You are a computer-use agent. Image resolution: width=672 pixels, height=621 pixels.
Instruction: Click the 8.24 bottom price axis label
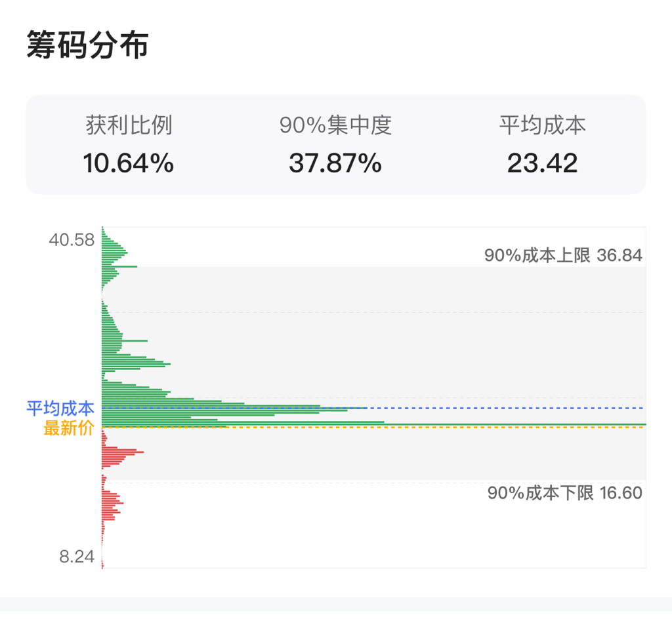pyautogui.click(x=77, y=557)
